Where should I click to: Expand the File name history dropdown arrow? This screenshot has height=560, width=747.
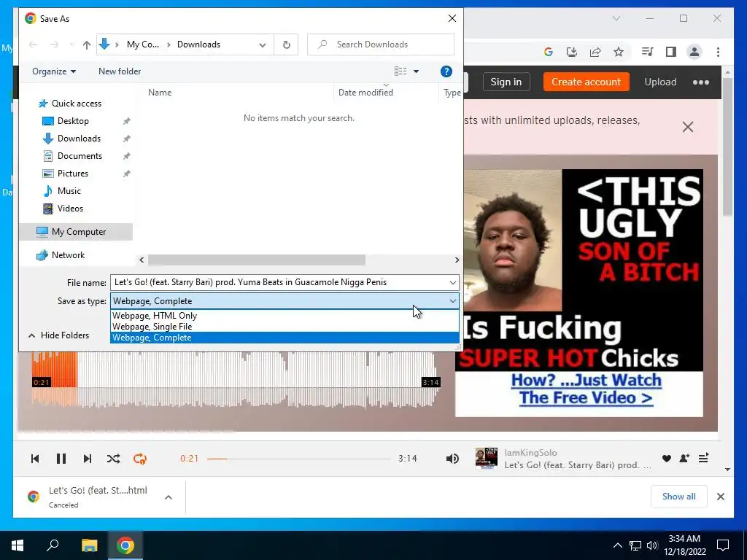click(452, 282)
